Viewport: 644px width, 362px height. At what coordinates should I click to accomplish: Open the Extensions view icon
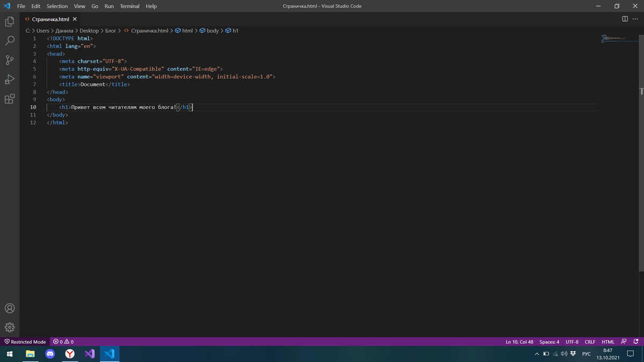10,99
